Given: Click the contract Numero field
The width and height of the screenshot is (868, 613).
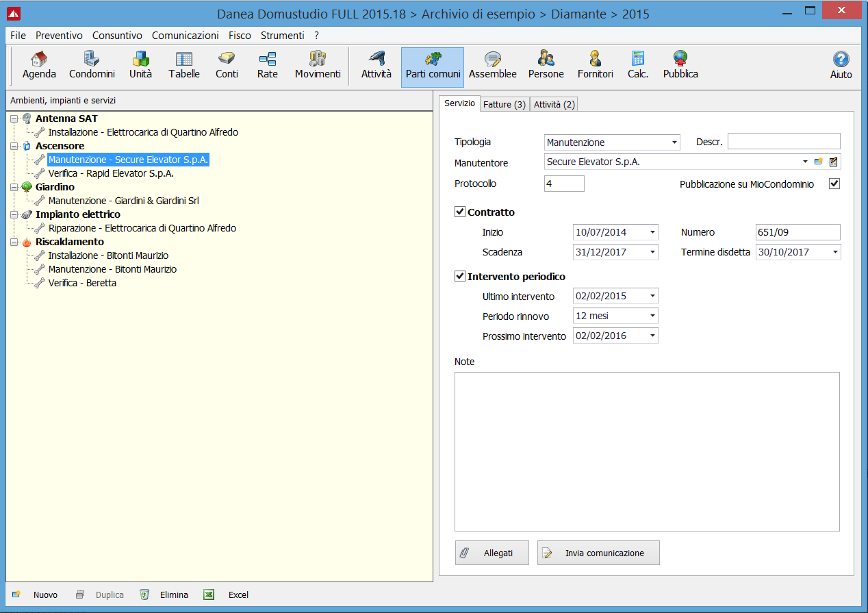Looking at the screenshot, I should point(798,232).
